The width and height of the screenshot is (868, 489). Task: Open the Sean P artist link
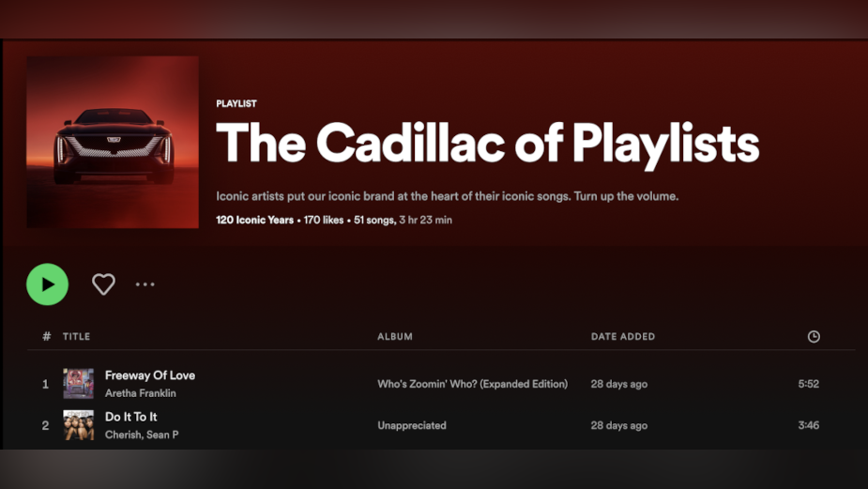click(163, 435)
